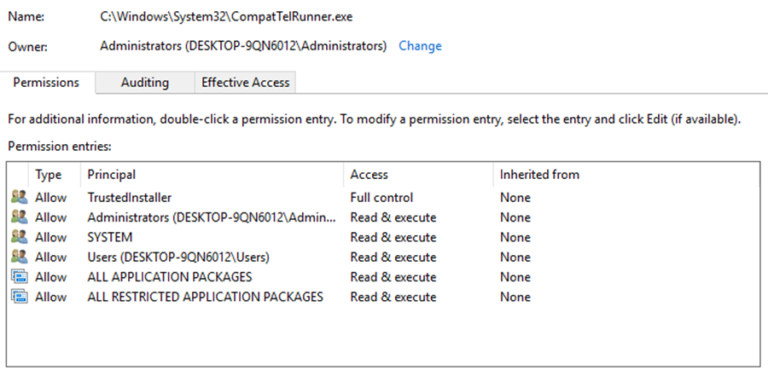Switch to the Effective Access tab
Screen dimensions: 768x376
[x=245, y=83]
